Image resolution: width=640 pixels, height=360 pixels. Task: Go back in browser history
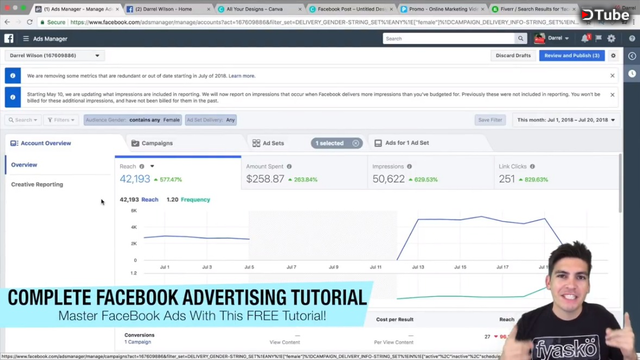tap(7, 22)
